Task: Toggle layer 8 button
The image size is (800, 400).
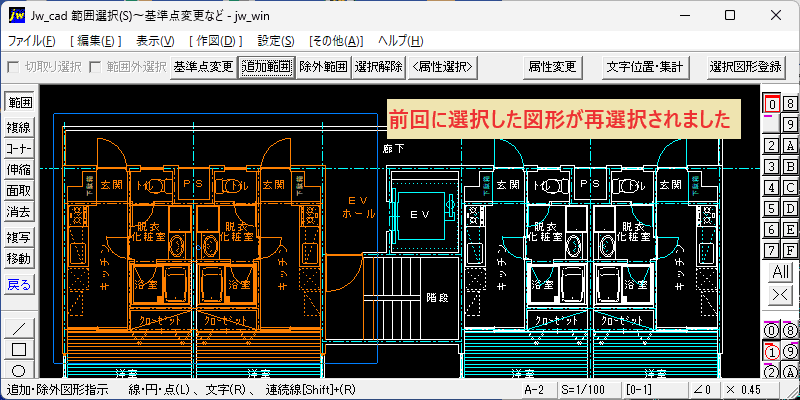Action: click(x=790, y=104)
